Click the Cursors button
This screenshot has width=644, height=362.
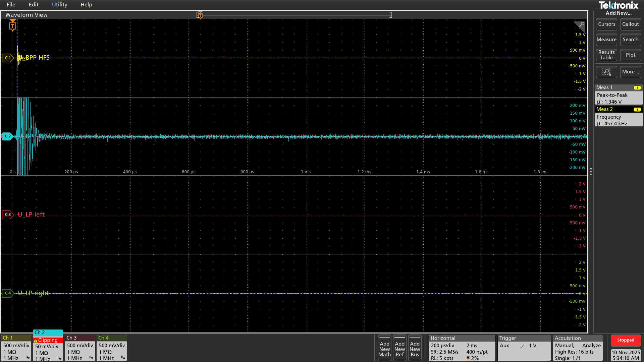pos(606,24)
